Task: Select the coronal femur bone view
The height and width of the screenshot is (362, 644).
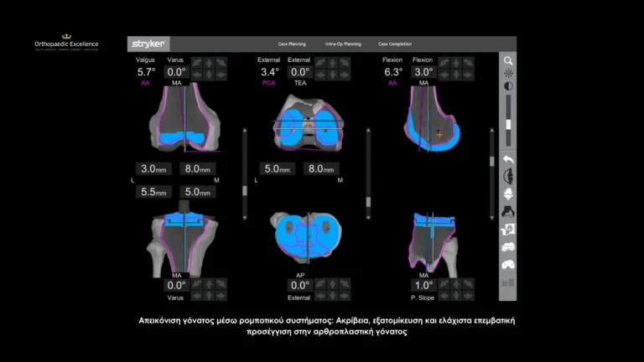Action: click(184, 118)
